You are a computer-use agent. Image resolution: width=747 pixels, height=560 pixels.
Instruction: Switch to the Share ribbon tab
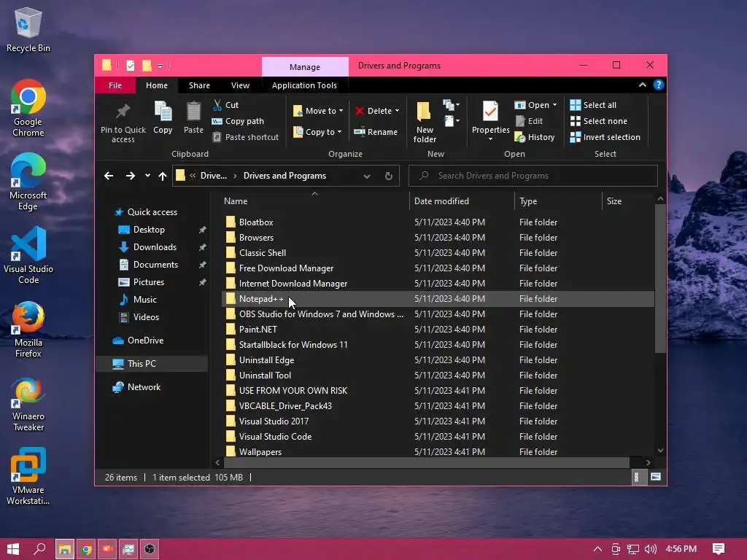[199, 85]
